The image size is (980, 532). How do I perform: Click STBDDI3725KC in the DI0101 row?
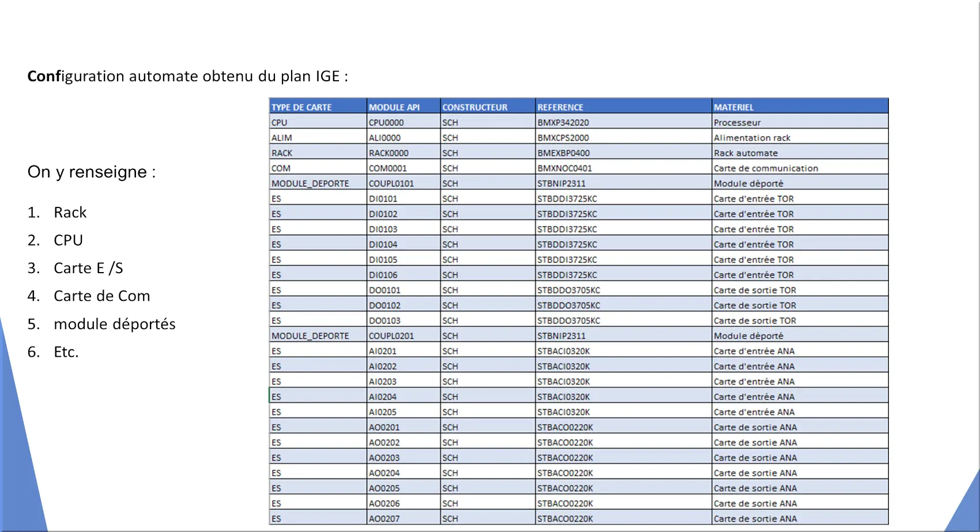(x=624, y=199)
